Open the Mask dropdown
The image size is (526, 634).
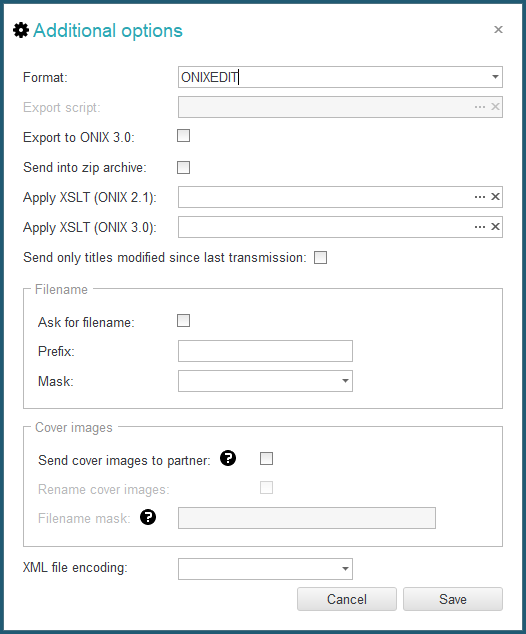coord(345,381)
